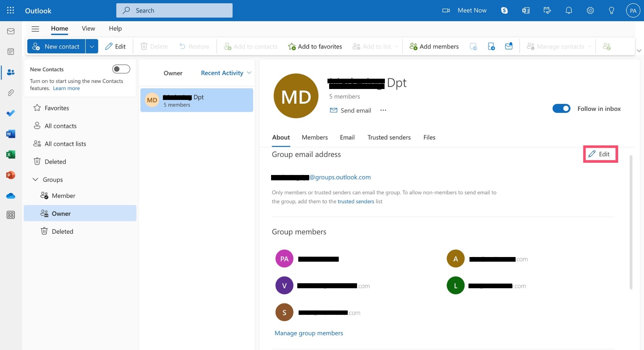
Task: Open Mail from the left rail
Action: 11,31
